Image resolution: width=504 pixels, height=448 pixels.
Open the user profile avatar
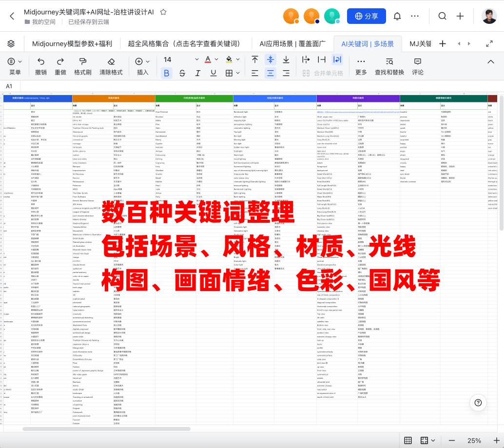pyautogui.click(x=489, y=16)
